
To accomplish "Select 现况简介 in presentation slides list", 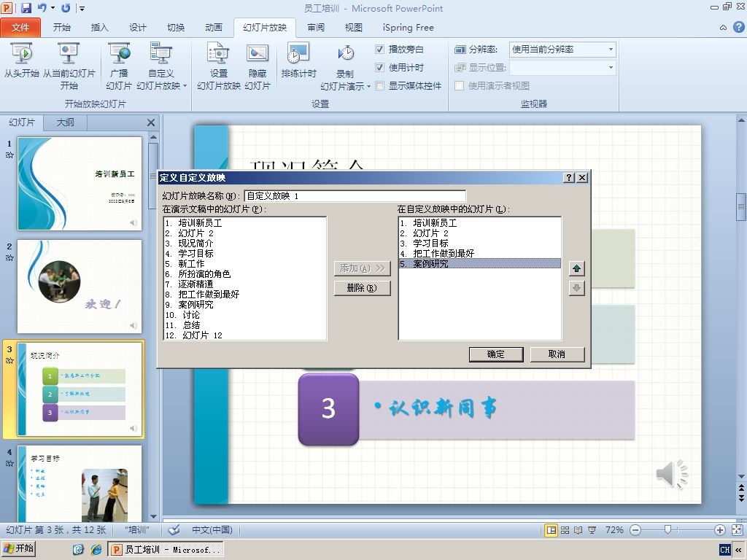I will [x=245, y=244].
